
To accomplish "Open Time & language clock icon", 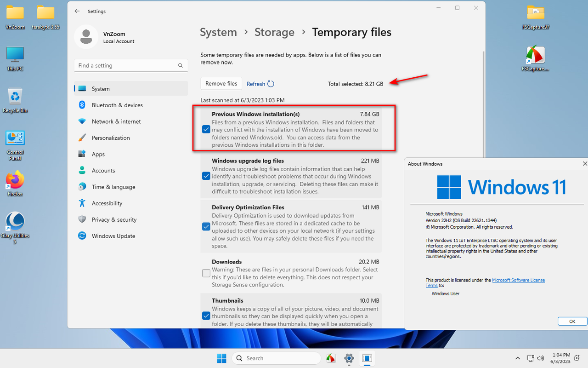I will click(x=82, y=187).
